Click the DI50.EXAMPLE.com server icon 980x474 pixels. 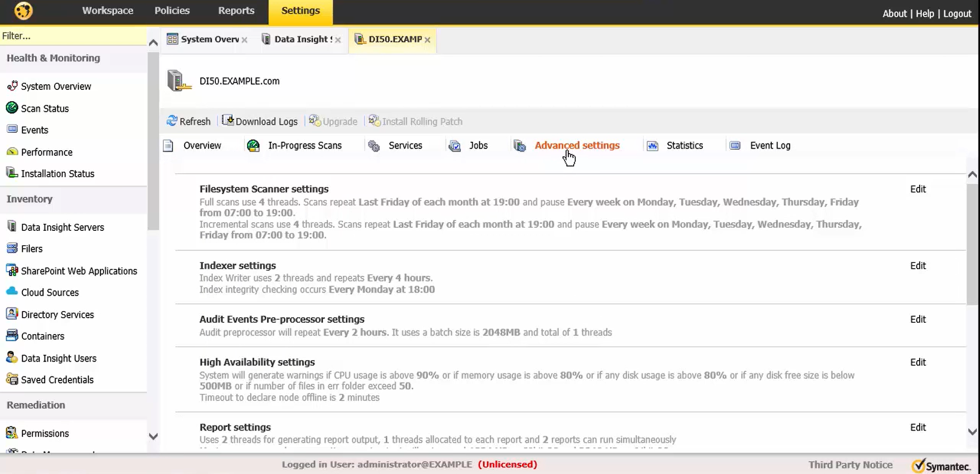[x=179, y=81]
